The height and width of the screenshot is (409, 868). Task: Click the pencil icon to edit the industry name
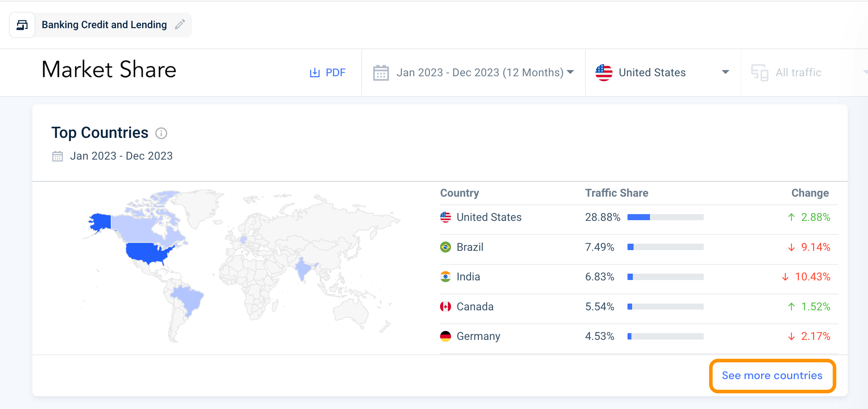180,24
